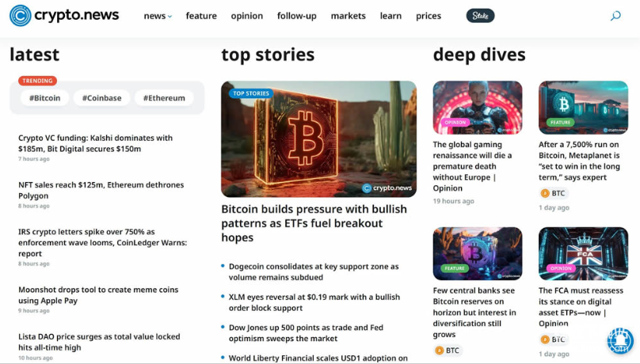Click the crypto.news logo icon
This screenshot has width=640, height=364.
click(20, 16)
